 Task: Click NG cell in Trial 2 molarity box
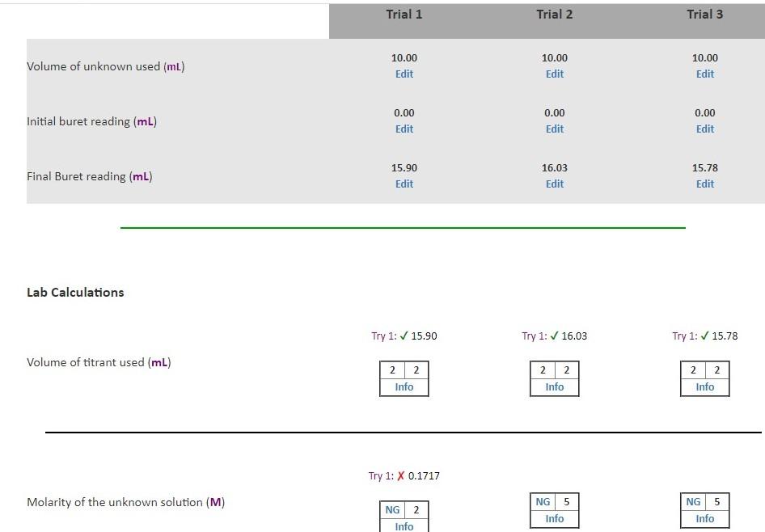[543, 502]
